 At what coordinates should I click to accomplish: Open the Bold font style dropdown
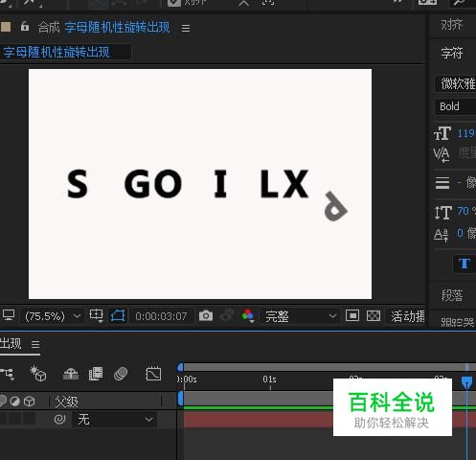pos(456,106)
